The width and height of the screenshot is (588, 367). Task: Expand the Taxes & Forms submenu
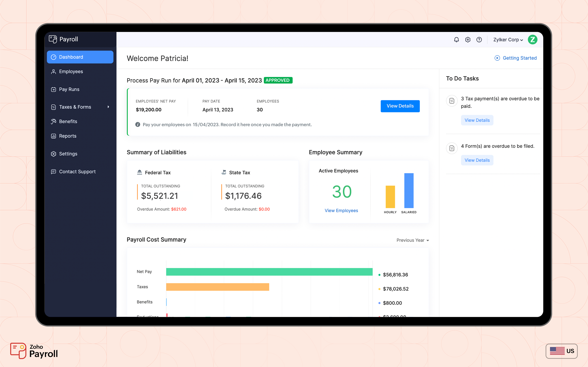point(108,107)
